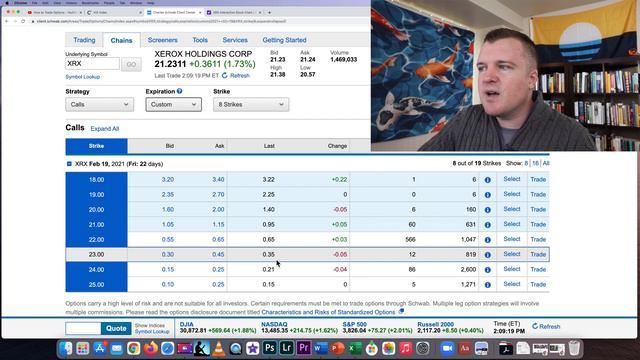Click the Russell 2000 index label
Image resolution: width=640 pixels, height=360 pixels.
[435, 324]
